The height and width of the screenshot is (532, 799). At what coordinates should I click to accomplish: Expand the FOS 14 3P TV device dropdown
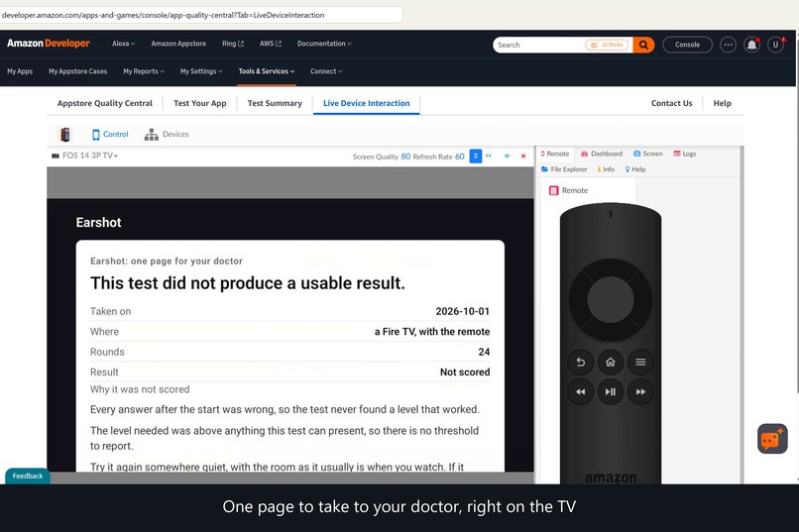[84, 156]
